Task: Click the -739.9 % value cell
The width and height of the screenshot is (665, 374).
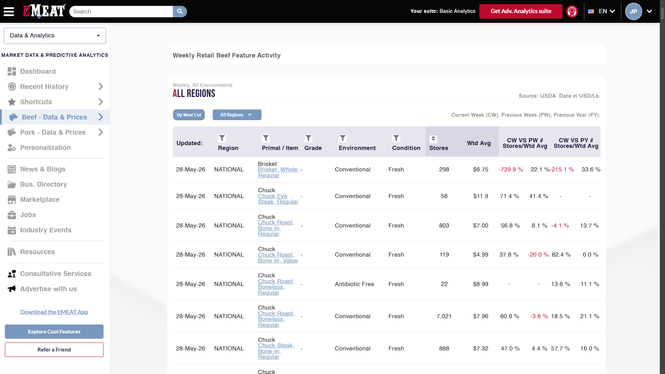Action: coord(511,170)
